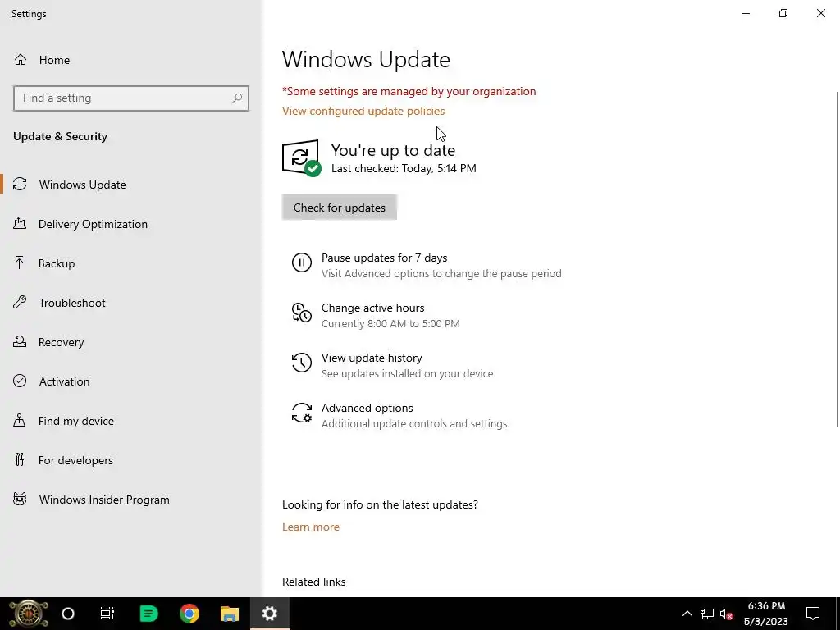
Task: Click the Delivery Optimization icon
Action: tap(20, 223)
